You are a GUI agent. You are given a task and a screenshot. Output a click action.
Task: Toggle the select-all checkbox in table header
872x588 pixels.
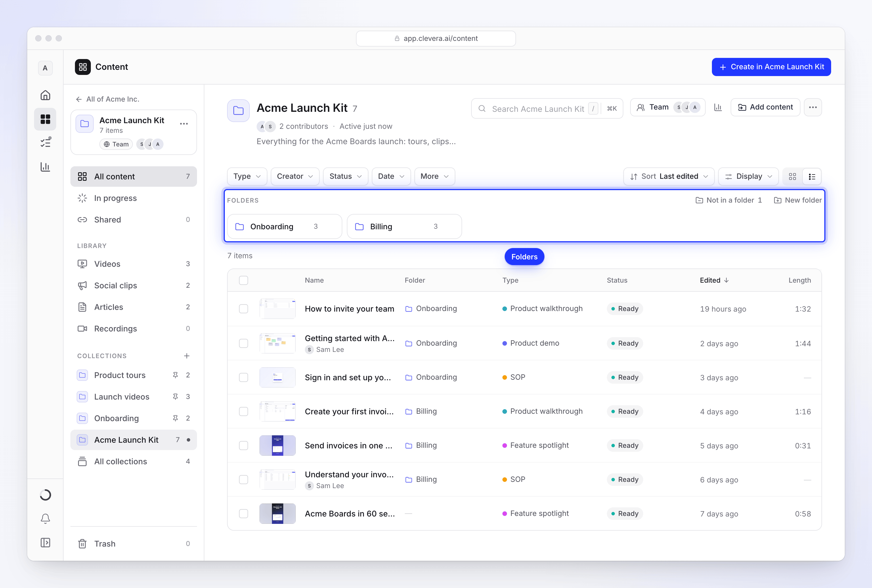point(244,280)
